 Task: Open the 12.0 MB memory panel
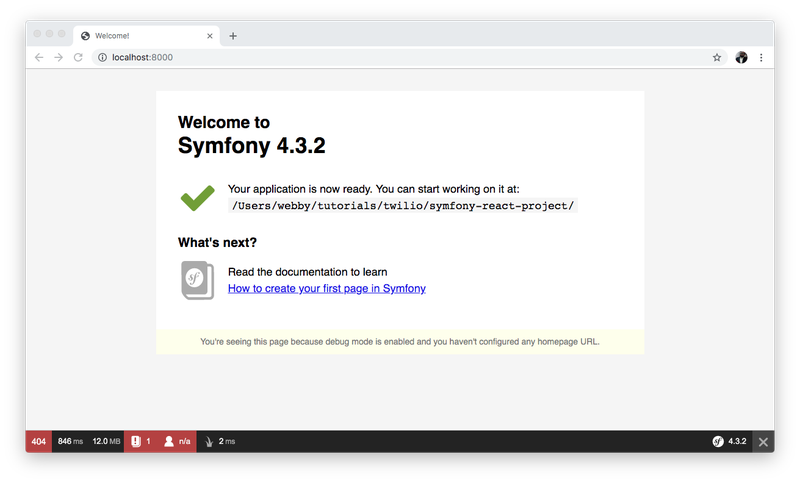click(106, 441)
